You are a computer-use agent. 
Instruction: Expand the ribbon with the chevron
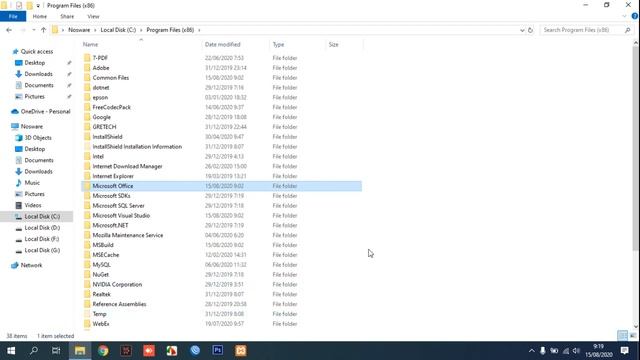point(624,16)
